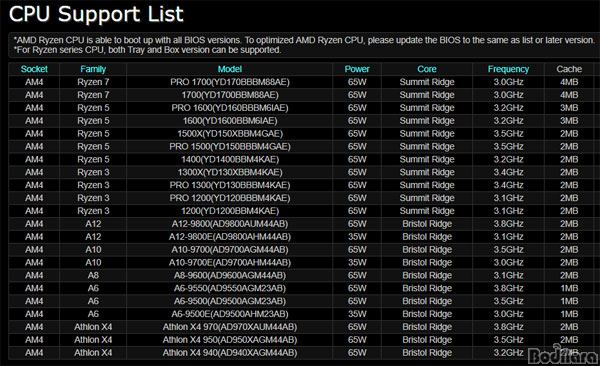600x366 pixels.
Task: Click 3.8GHz frequency in A6-9550 row
Action: [x=508, y=288]
